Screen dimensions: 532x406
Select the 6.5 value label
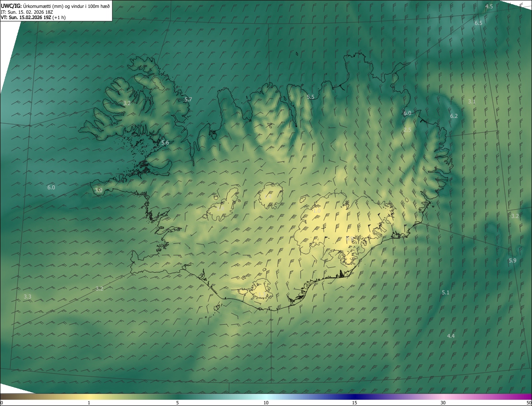pos(478,23)
